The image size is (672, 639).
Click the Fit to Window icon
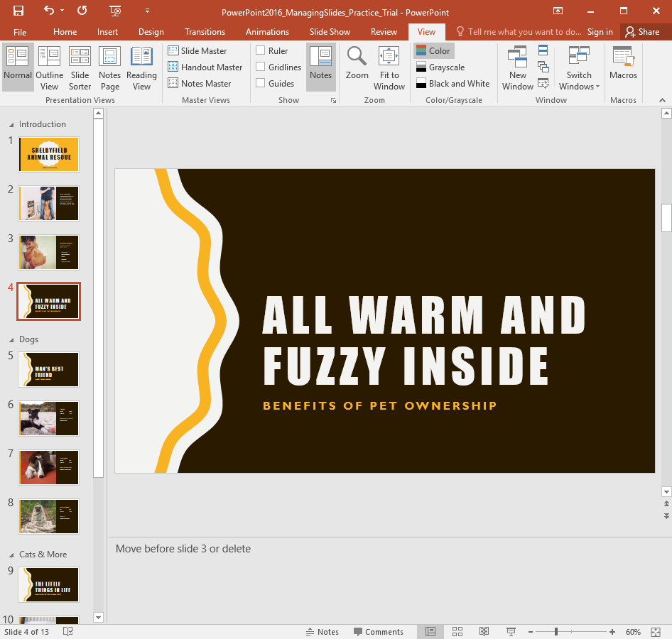389,67
